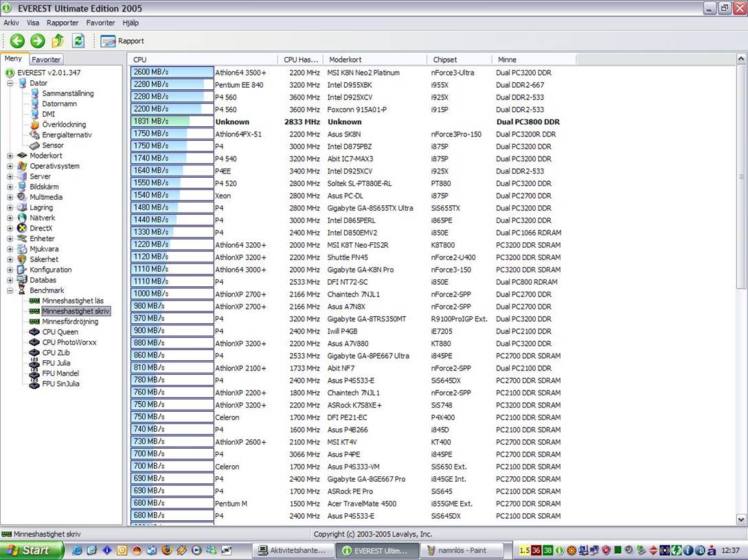Click the EVEREST Ultimate taskbar button
This screenshot has width=748, height=560.
pyautogui.click(x=377, y=550)
